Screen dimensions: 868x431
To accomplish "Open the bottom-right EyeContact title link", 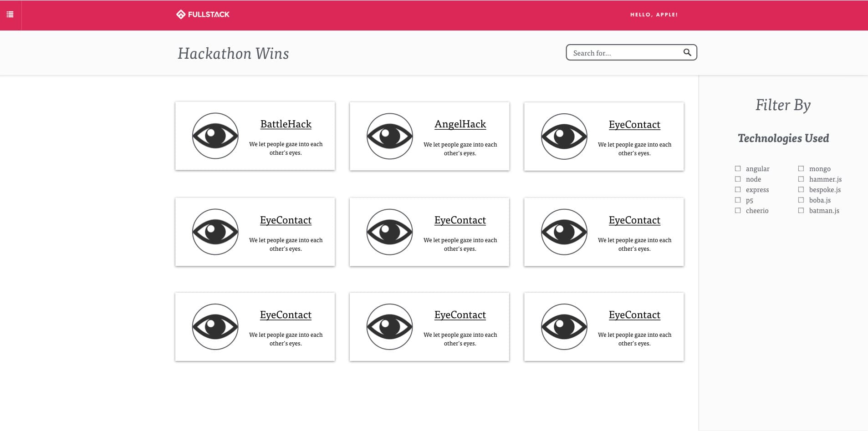I will point(634,315).
